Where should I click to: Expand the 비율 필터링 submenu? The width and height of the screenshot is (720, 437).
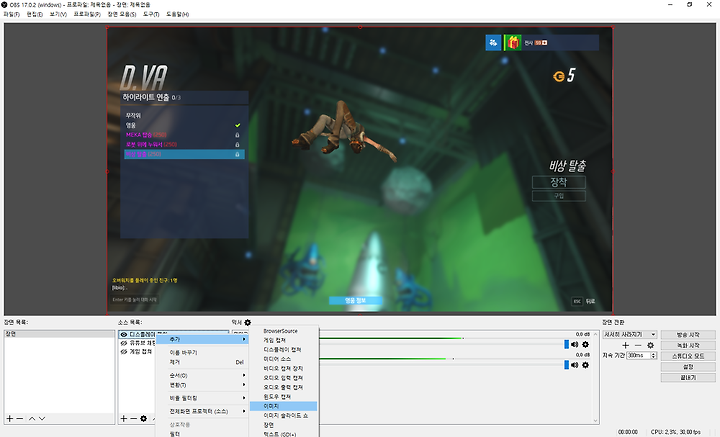(x=202, y=398)
